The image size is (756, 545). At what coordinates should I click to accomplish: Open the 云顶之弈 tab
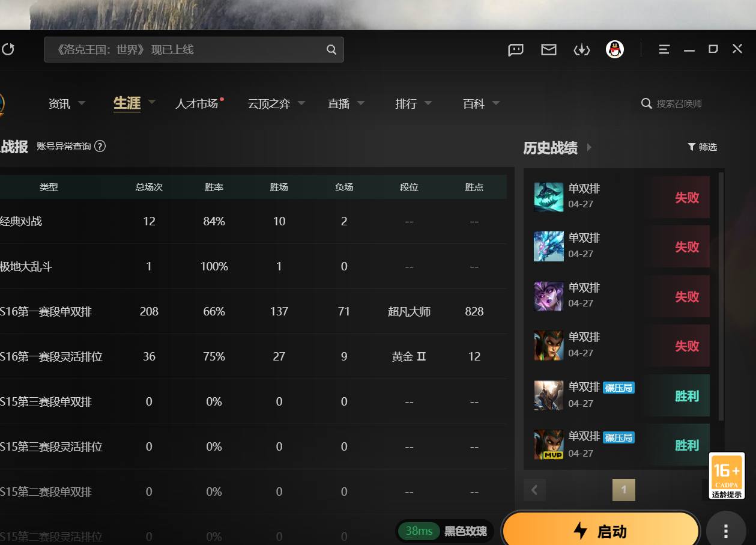269,103
